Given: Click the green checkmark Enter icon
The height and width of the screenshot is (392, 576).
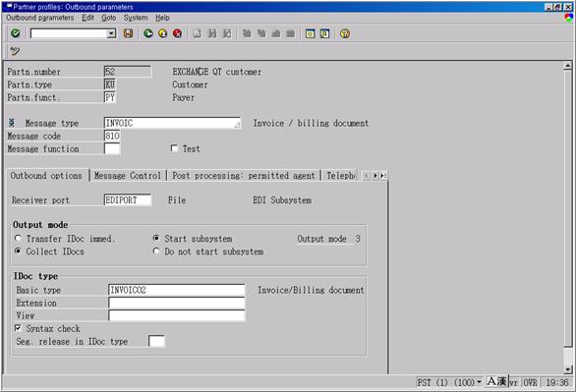Looking at the screenshot, I should [x=16, y=33].
